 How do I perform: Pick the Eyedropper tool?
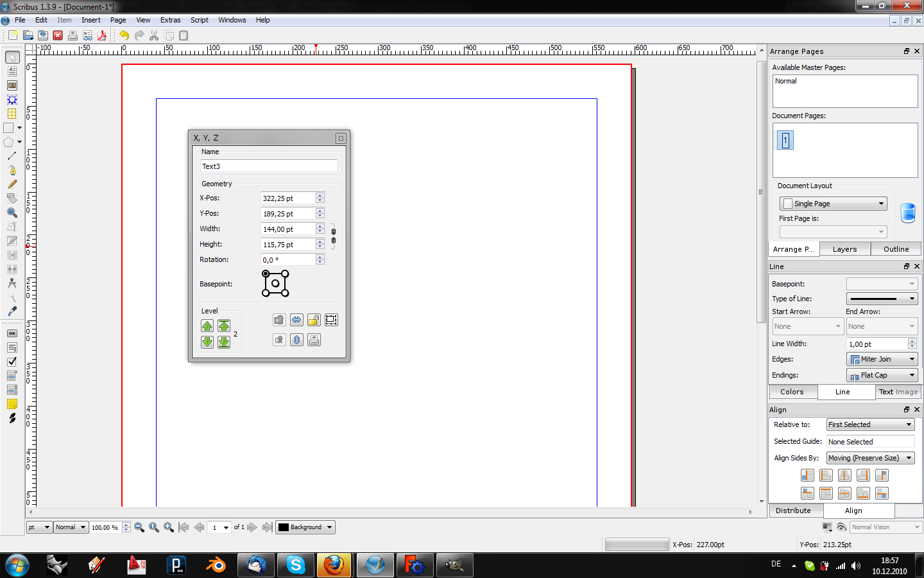[x=12, y=311]
